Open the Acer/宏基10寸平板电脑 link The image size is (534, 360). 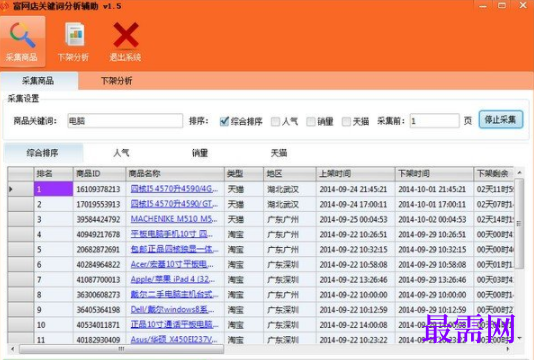click(x=172, y=264)
